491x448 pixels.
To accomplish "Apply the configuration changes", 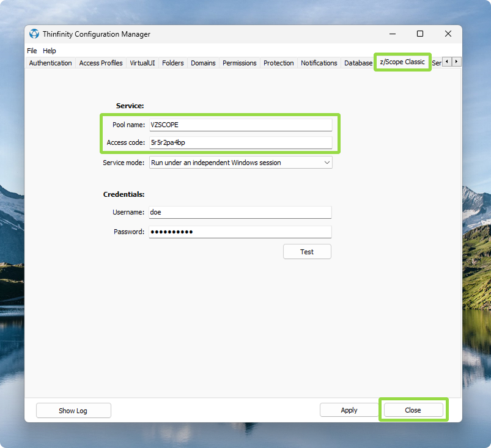I will click(x=349, y=410).
